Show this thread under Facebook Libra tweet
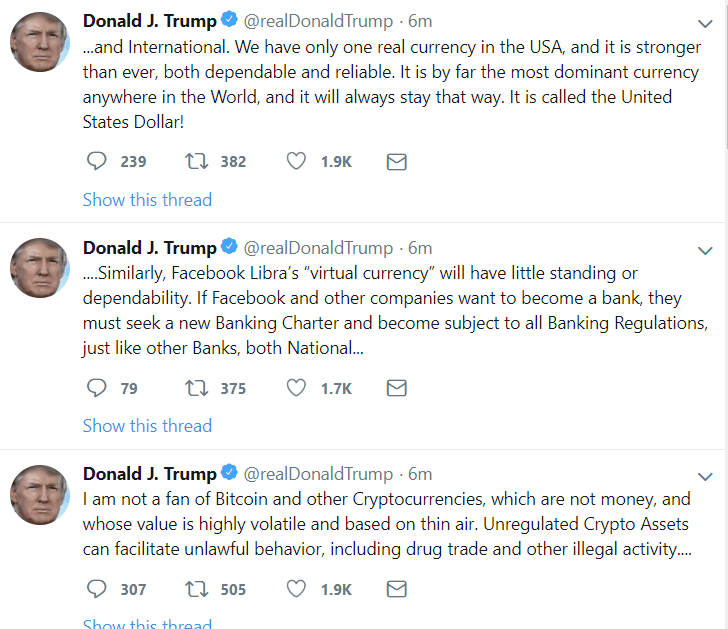 (147, 426)
